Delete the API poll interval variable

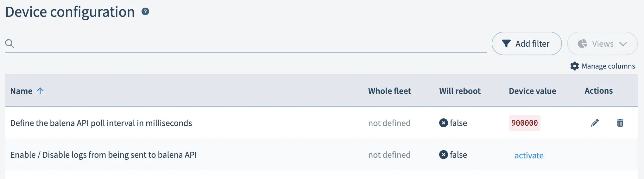point(620,123)
